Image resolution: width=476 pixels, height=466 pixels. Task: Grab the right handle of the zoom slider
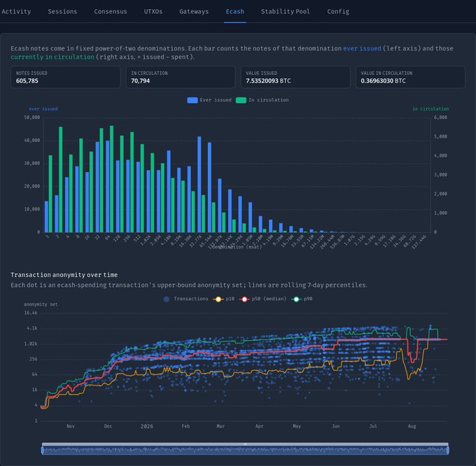pyautogui.click(x=448, y=450)
